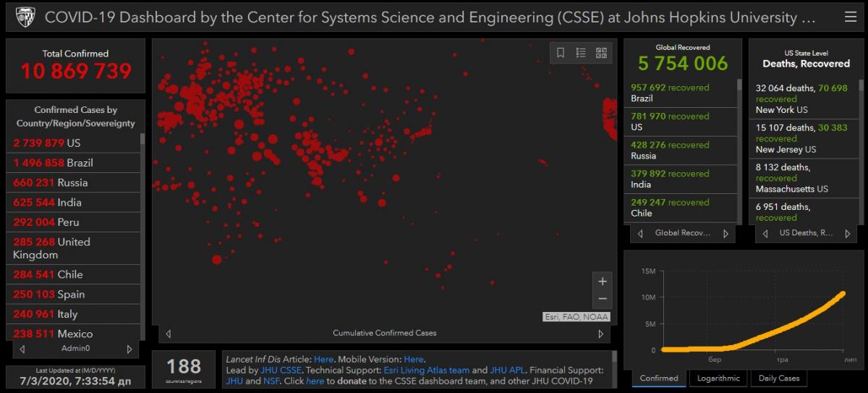Select US 781 970 recovered row
The image size is (868, 393).
point(680,122)
